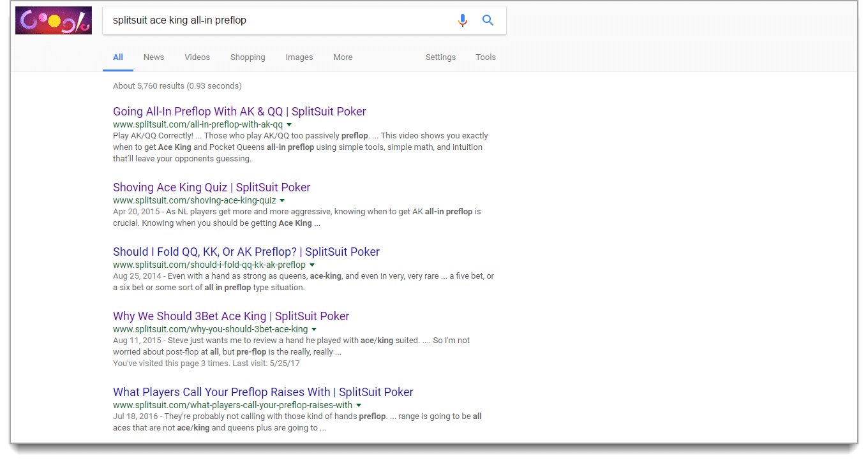The image size is (868, 463).
Task: Open Going All-In Preflop With AK & QQ result
Action: 239,112
